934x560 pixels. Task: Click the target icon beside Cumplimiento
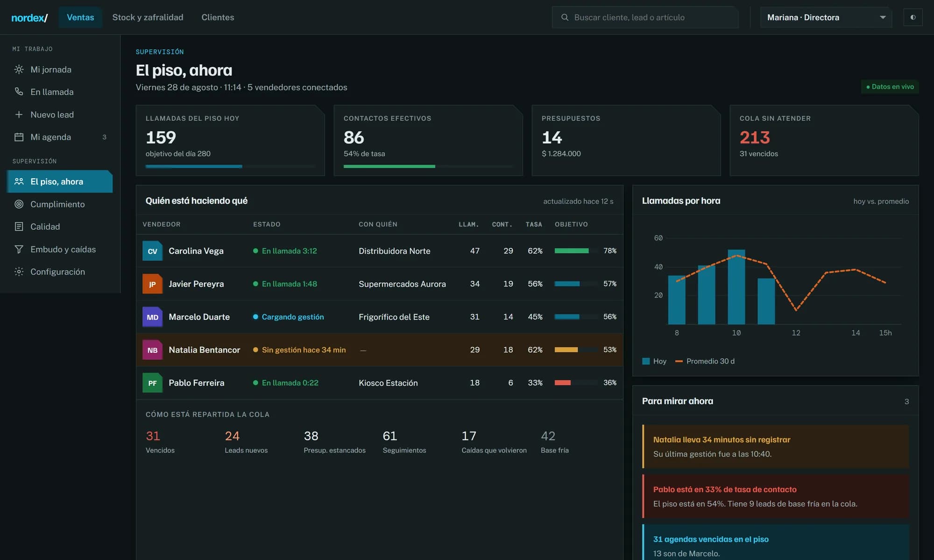19,204
